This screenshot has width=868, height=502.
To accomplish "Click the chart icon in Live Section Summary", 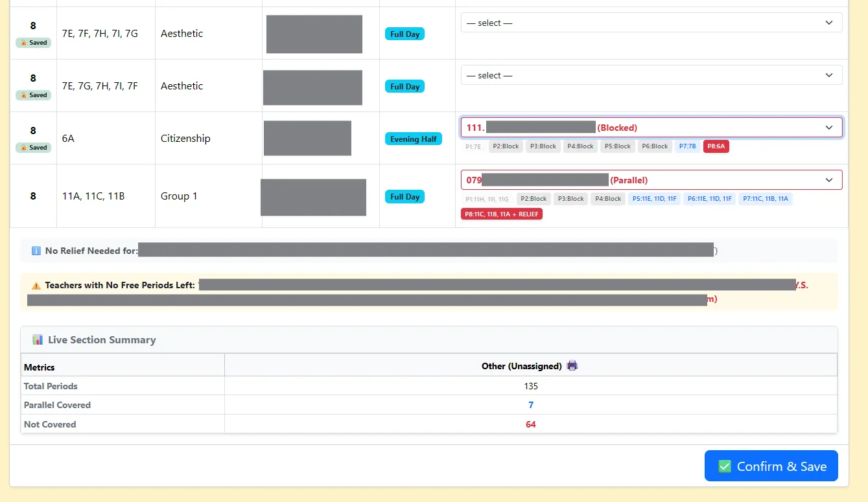I will tap(38, 339).
